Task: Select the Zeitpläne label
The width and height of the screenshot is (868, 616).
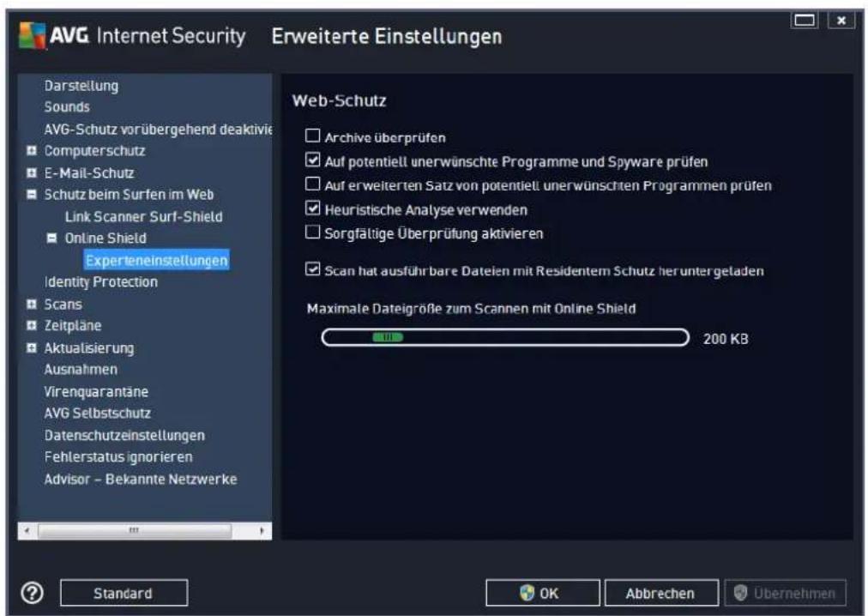Action: pos(73,326)
